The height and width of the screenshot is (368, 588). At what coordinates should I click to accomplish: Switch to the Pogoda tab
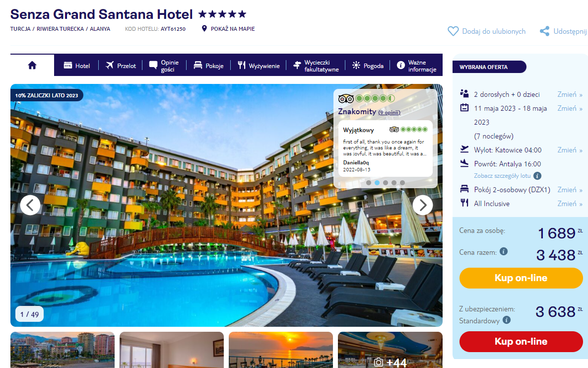tap(368, 66)
